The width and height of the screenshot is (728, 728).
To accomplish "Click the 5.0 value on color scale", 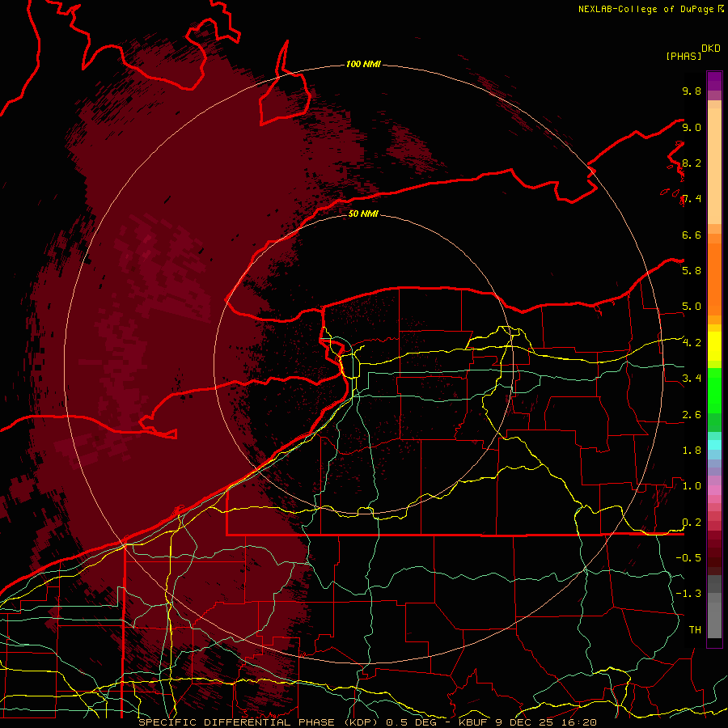I will [x=692, y=307].
